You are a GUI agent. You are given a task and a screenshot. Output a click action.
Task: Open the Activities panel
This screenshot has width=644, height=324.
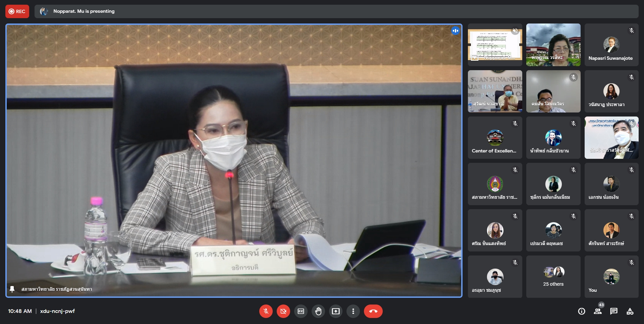(x=630, y=311)
